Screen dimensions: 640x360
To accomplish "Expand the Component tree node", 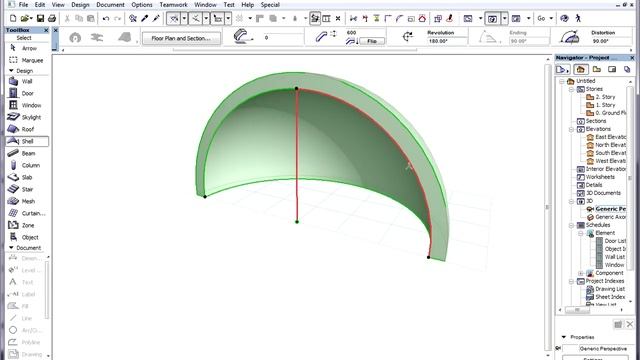I will point(581,273).
